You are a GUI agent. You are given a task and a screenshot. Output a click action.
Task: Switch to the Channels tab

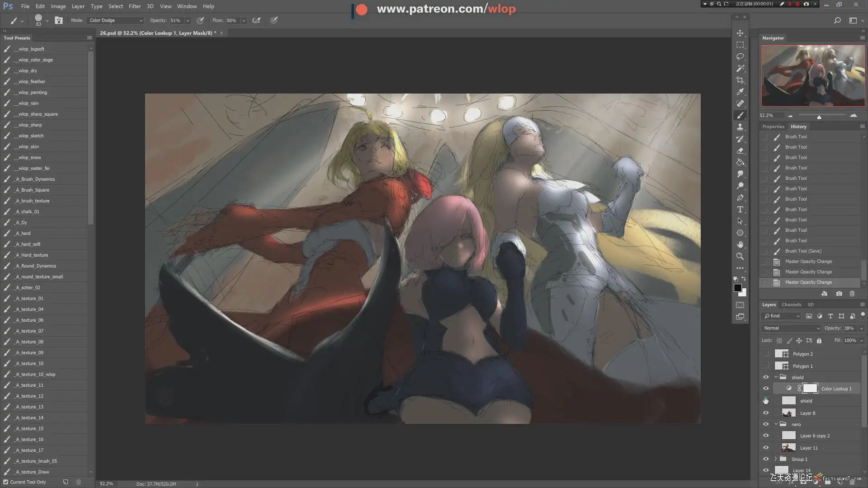(x=791, y=305)
